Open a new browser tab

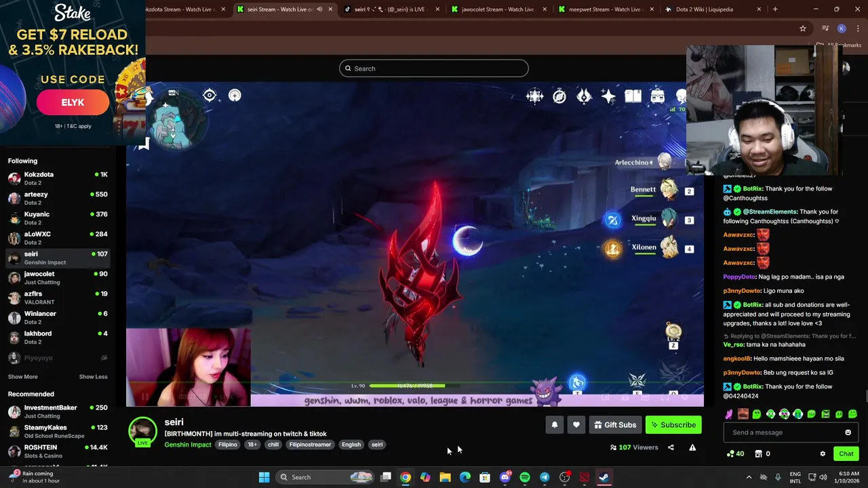[775, 9]
